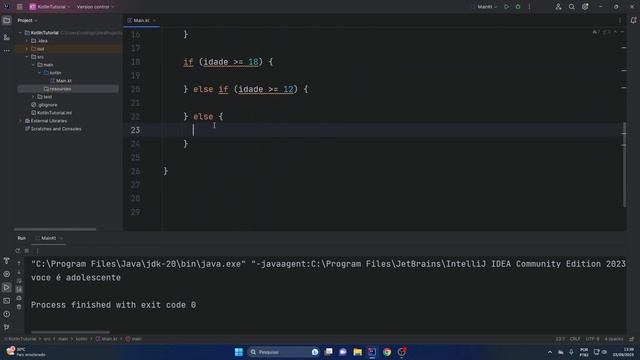
Task: Open the Run tool window icon
Action: click(7, 287)
